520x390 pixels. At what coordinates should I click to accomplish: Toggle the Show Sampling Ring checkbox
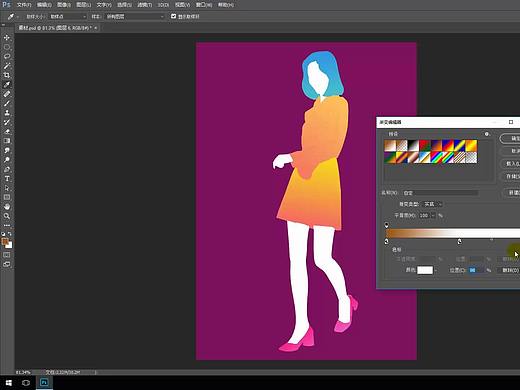[173, 16]
